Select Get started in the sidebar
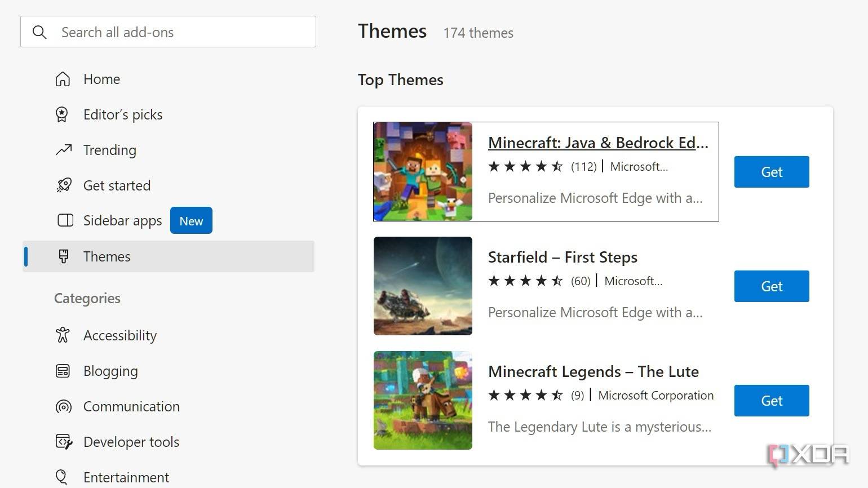 (117, 185)
